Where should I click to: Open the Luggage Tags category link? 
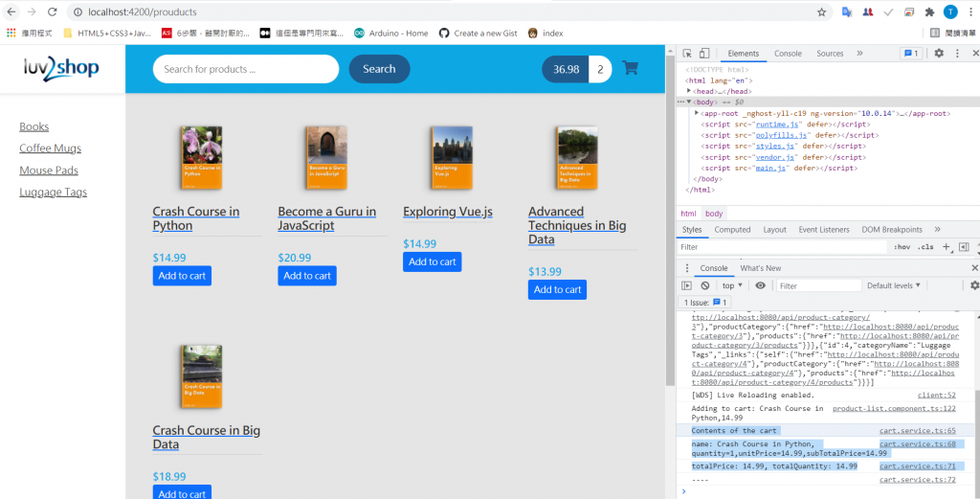pos(54,192)
